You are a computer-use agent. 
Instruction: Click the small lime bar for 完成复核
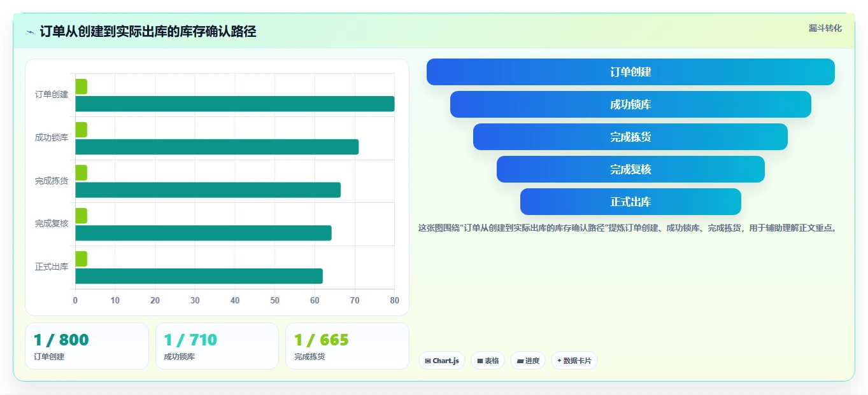click(81, 216)
